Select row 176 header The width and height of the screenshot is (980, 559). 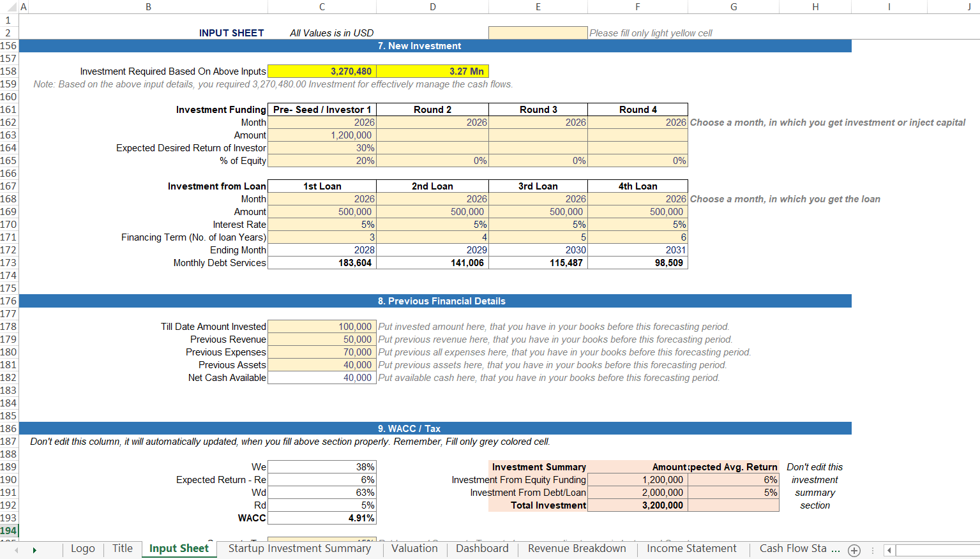point(8,301)
